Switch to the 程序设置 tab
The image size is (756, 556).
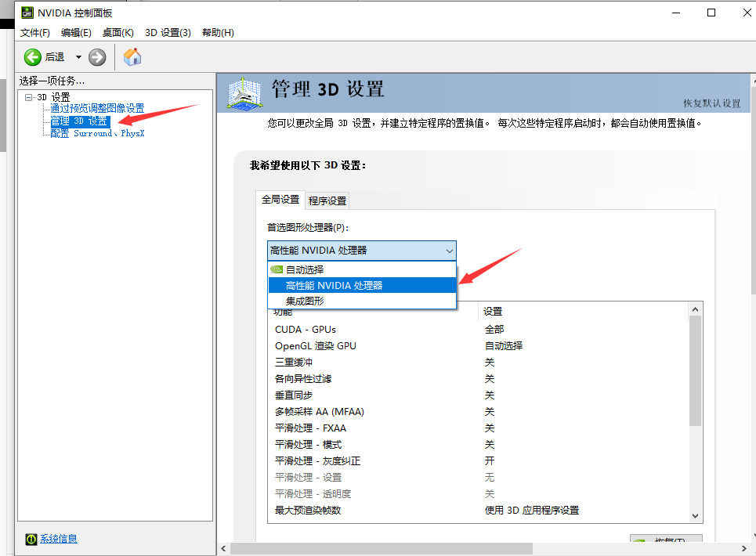tap(327, 200)
